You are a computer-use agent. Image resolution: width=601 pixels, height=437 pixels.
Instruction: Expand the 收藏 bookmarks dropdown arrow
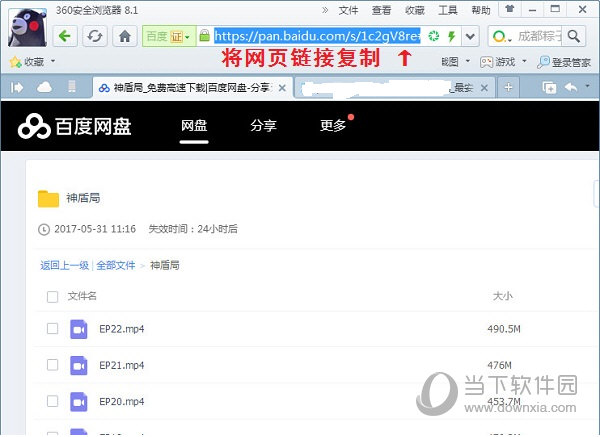point(53,61)
